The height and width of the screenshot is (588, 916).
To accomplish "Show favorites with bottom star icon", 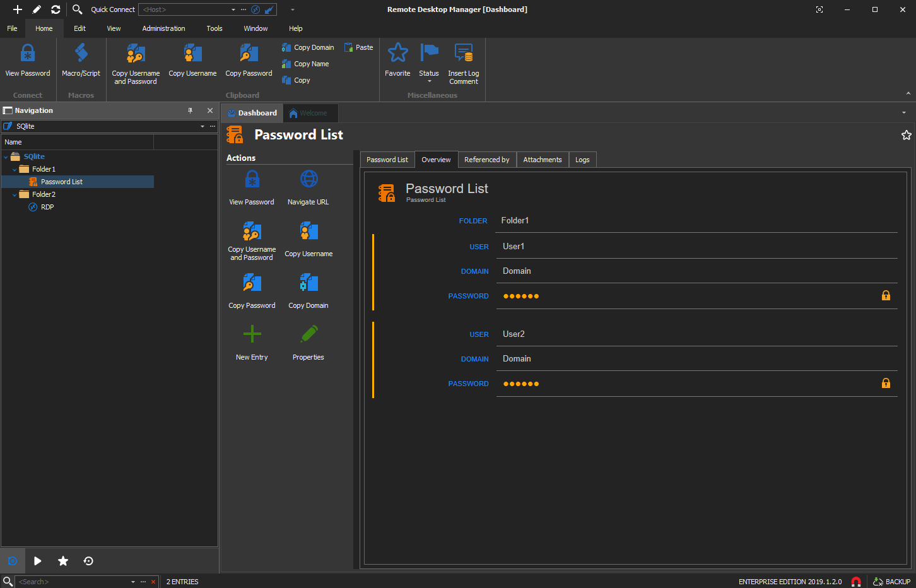I will click(x=63, y=561).
